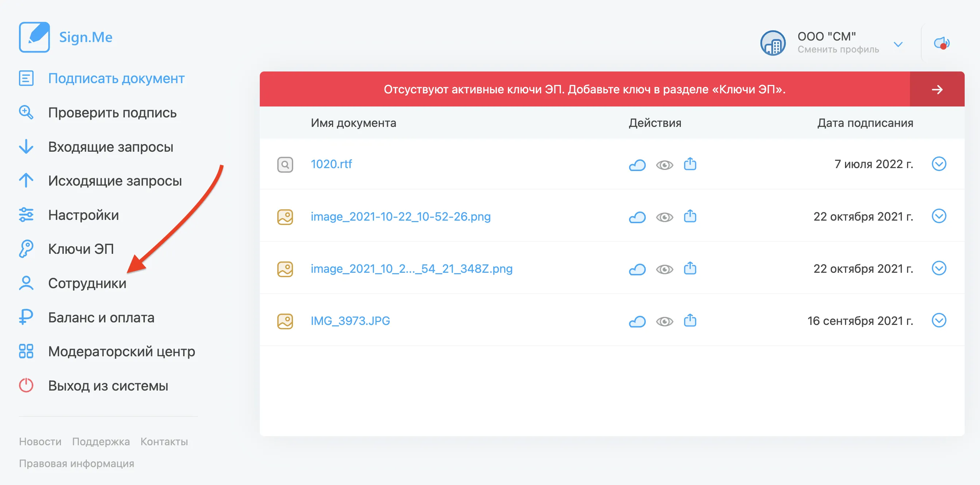Image resolution: width=980 pixels, height=485 pixels.
Task: Click the Sign.Me brand name text
Action: pyautogui.click(x=86, y=37)
